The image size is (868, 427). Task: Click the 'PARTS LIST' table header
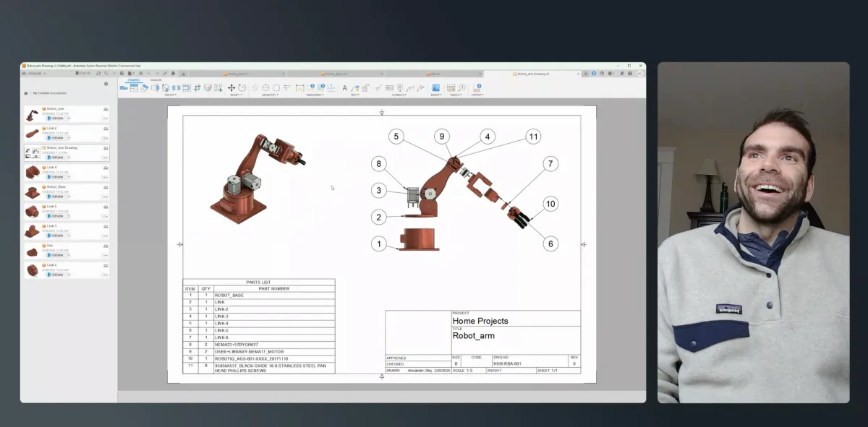pos(258,282)
